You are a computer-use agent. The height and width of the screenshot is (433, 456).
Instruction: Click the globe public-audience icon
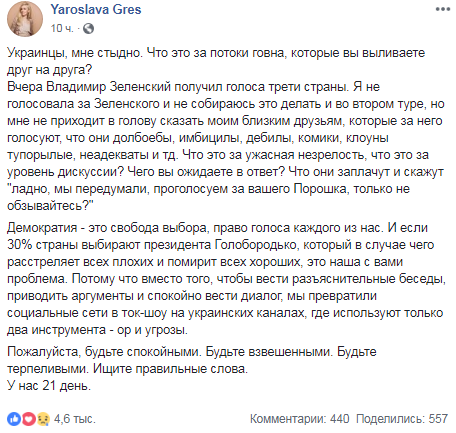88,28
